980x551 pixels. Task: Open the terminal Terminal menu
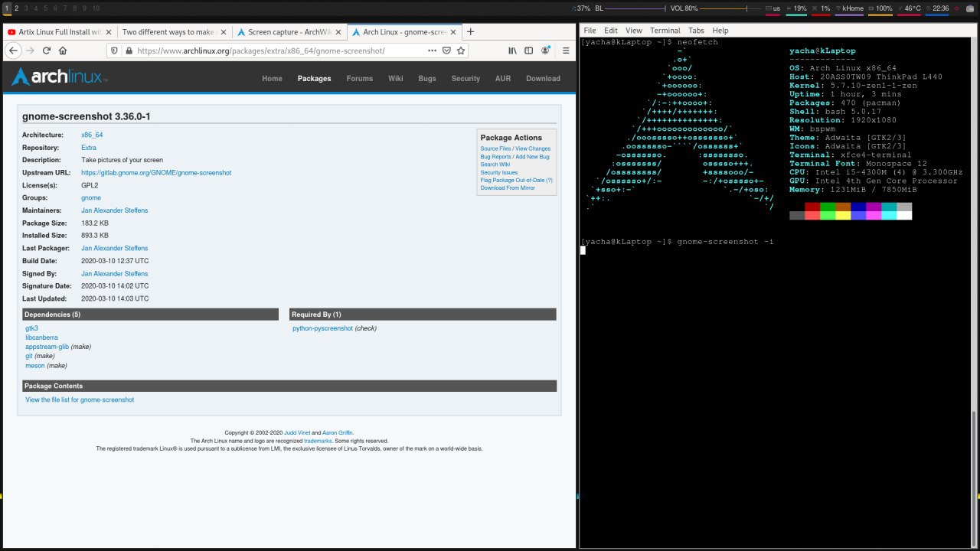[665, 31]
